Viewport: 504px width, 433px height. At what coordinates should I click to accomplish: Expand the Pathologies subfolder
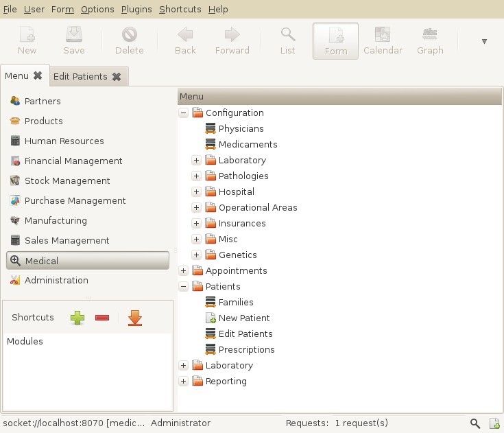(x=196, y=176)
